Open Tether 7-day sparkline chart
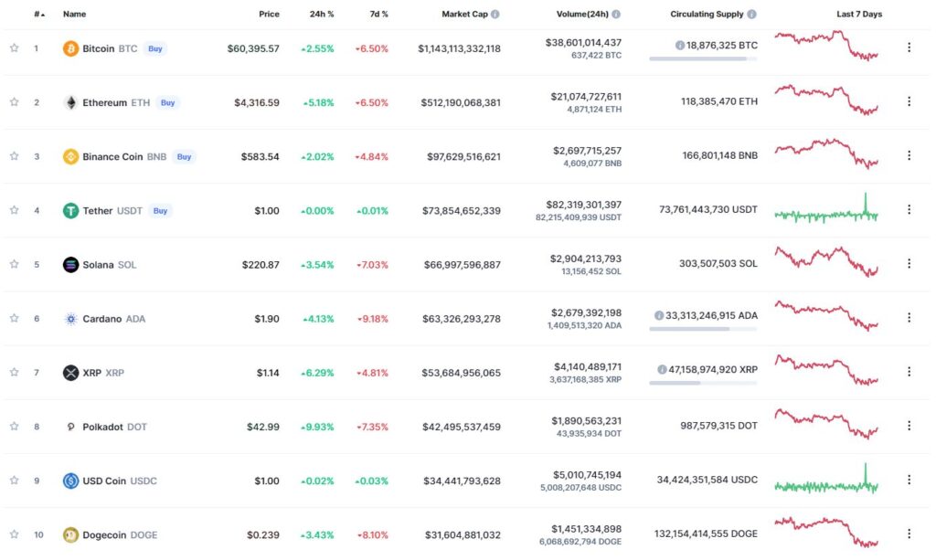 (826, 208)
